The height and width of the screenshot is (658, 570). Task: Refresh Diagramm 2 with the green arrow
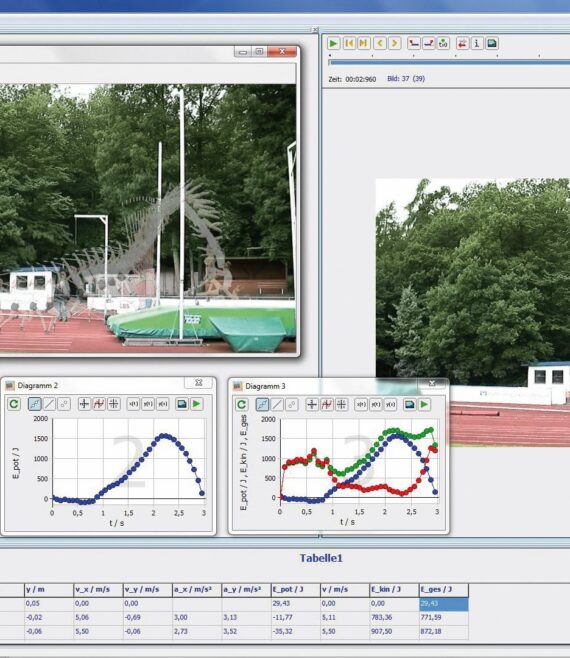pos(14,404)
